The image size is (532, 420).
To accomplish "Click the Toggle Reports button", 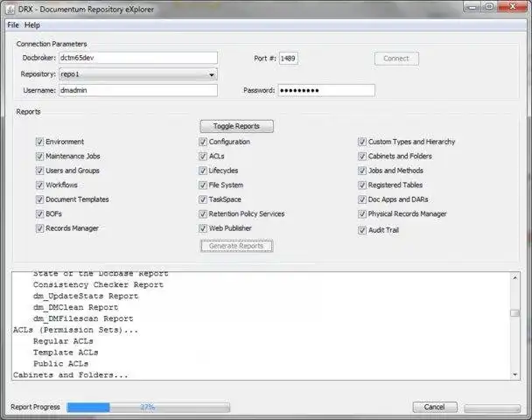I will click(x=236, y=126).
